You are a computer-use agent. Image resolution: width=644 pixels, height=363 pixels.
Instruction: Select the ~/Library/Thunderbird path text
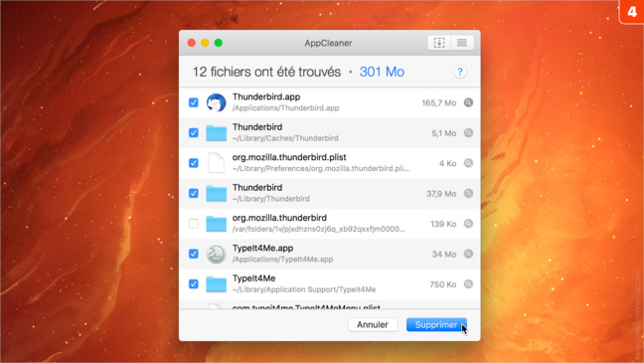click(x=271, y=199)
